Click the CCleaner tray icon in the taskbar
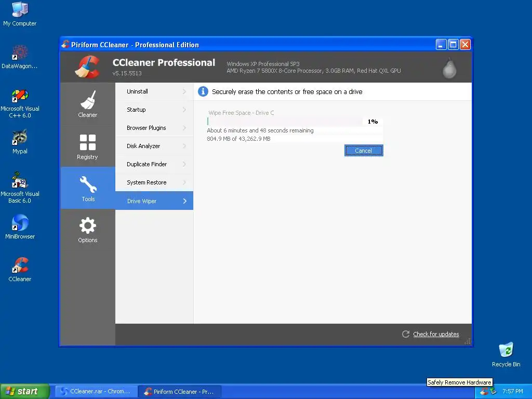 (x=484, y=391)
